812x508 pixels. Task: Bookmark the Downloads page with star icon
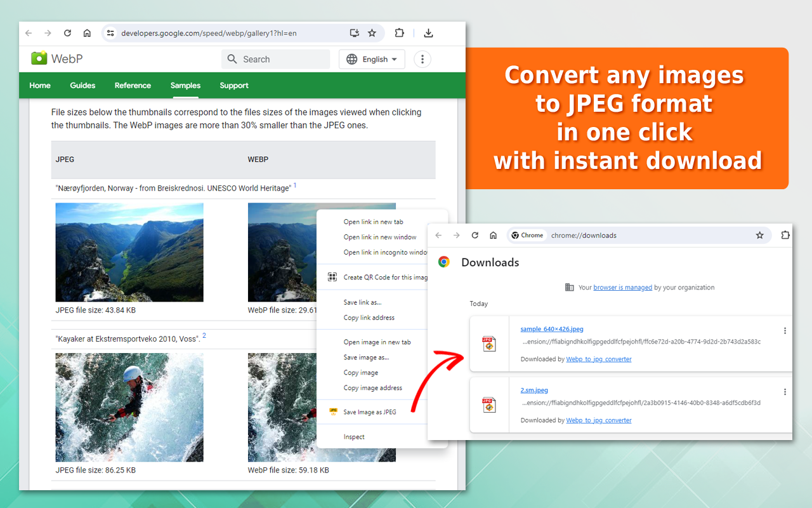coord(759,235)
